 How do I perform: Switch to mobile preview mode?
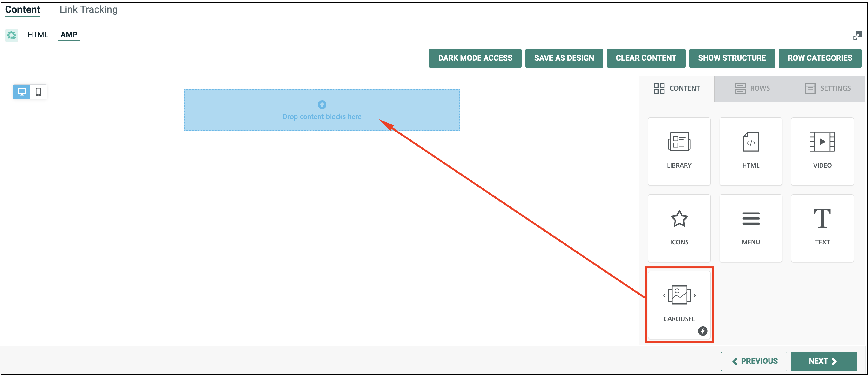[39, 91]
